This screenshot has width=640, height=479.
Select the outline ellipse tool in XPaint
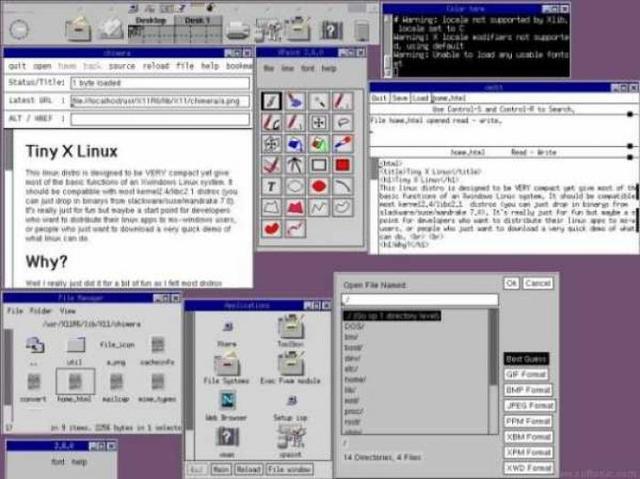pyautogui.click(x=295, y=186)
